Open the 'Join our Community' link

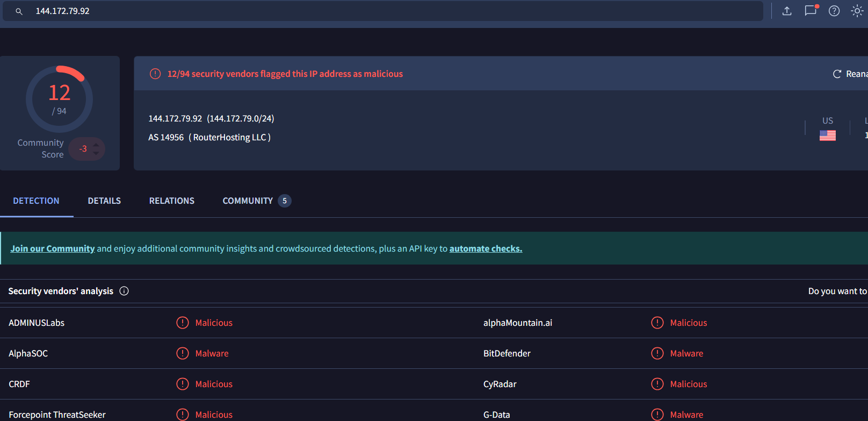53,248
